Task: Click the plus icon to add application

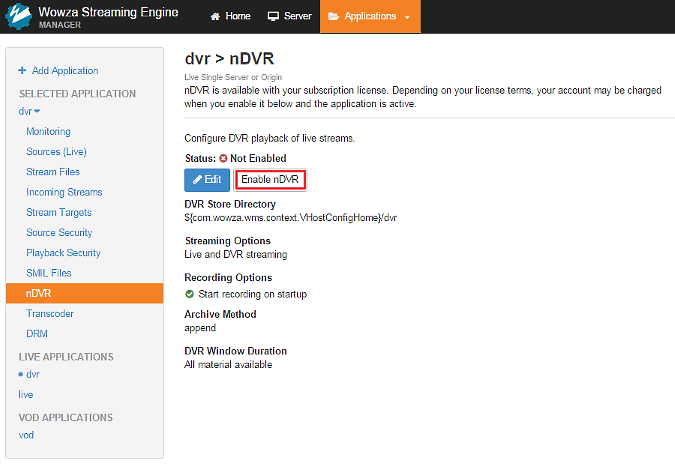Action: pyautogui.click(x=22, y=71)
